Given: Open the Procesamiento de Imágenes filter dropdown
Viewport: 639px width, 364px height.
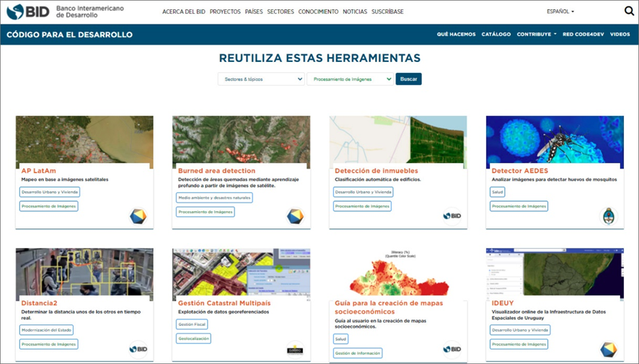Looking at the screenshot, I should [350, 79].
